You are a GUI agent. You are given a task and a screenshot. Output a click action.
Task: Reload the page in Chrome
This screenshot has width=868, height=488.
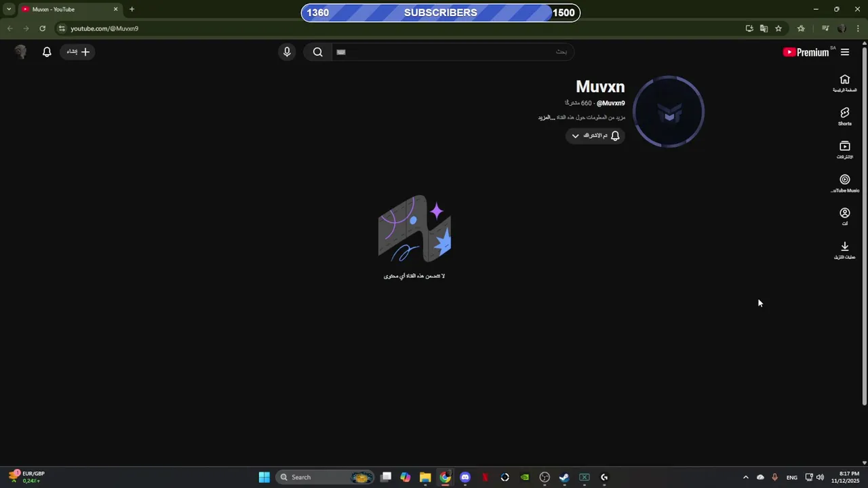coord(42,28)
